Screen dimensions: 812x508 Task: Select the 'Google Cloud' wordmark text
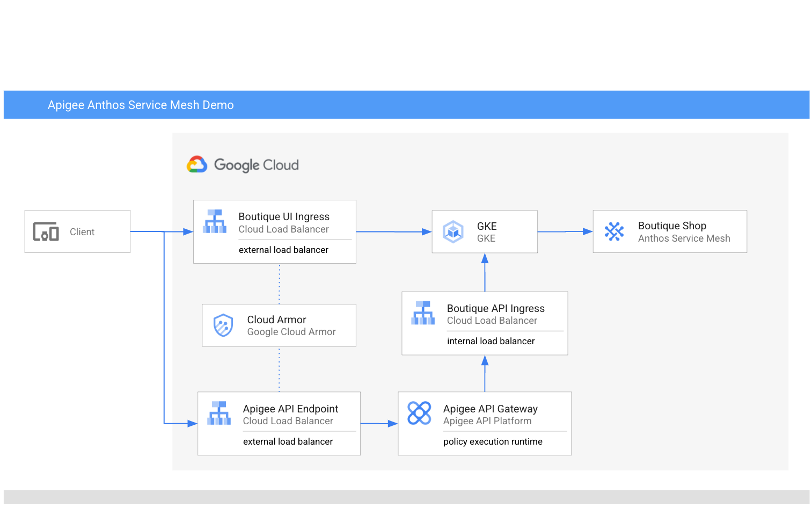257,165
